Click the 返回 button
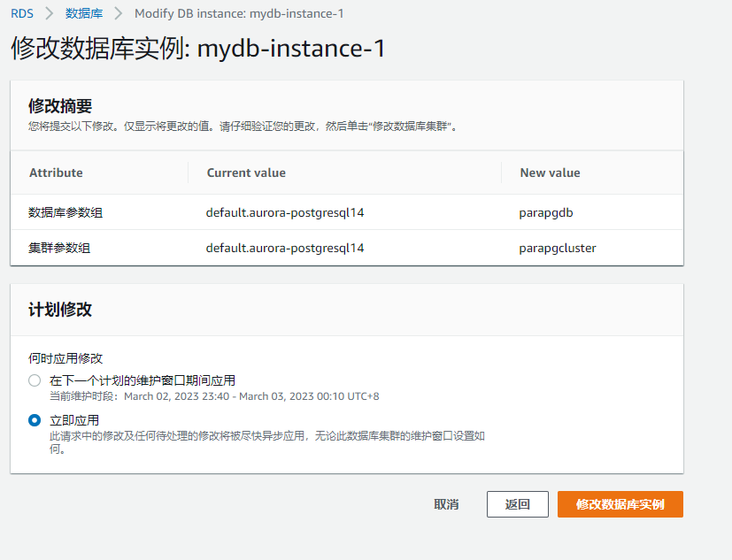732x560 pixels. point(517,504)
